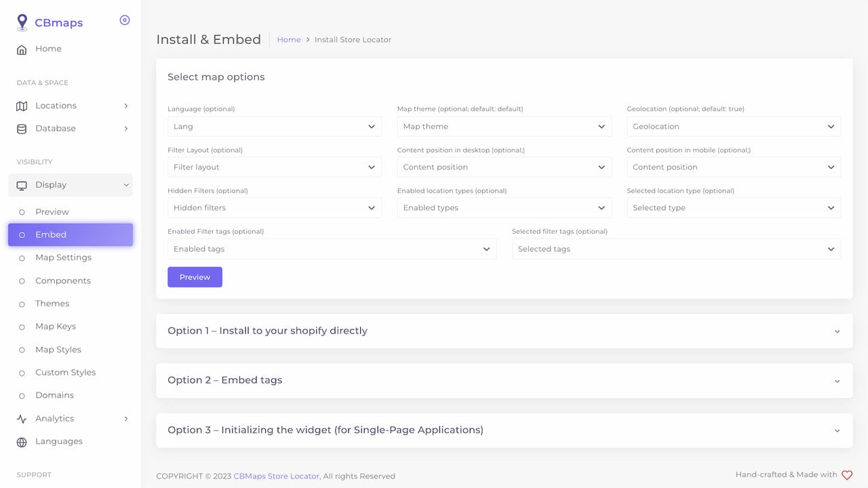
Task: Open the Map theme dropdown
Action: pos(504,126)
